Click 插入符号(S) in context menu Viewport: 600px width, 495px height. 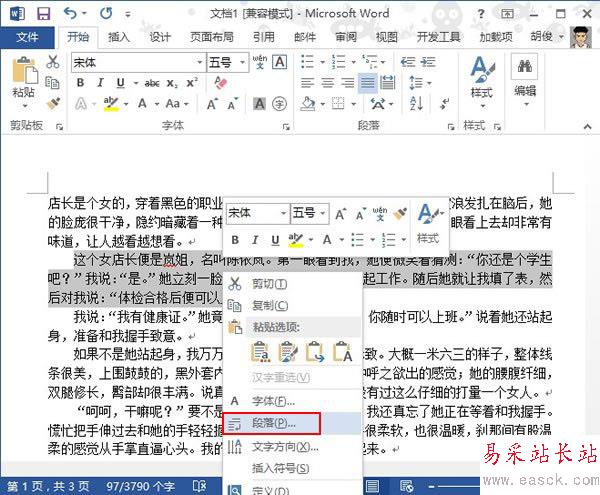292,468
